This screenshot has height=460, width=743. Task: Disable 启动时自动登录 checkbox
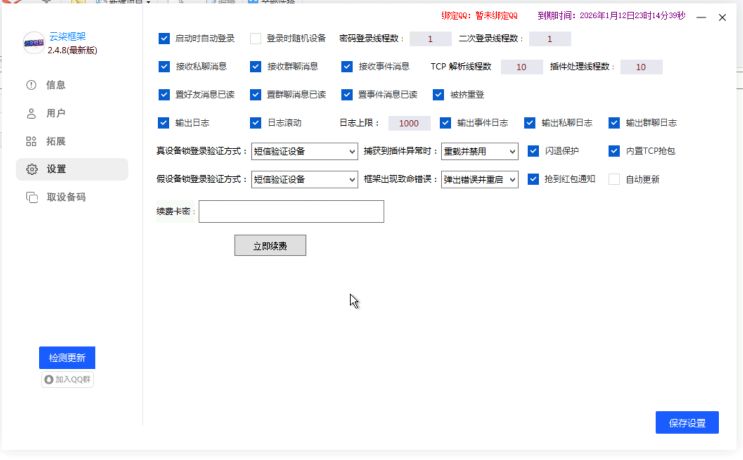coord(164,39)
